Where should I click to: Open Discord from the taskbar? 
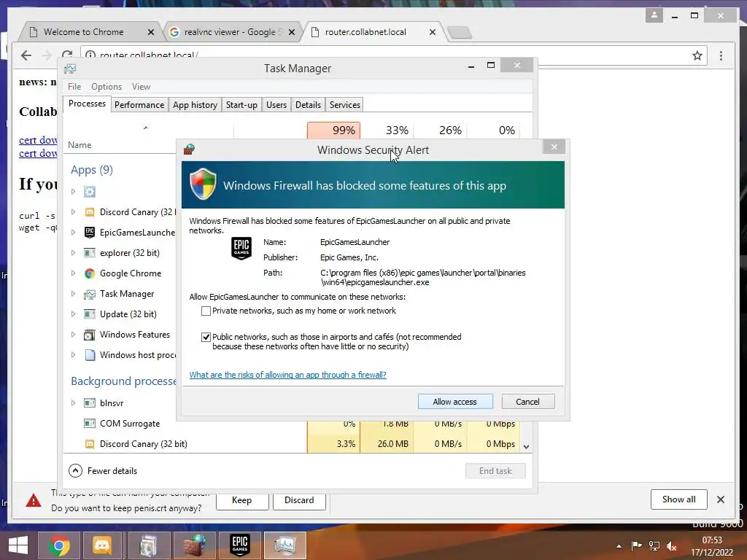pos(102,545)
